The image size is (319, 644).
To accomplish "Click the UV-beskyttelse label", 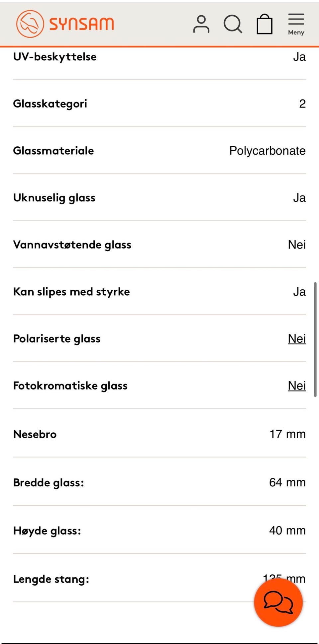I will click(x=55, y=57).
